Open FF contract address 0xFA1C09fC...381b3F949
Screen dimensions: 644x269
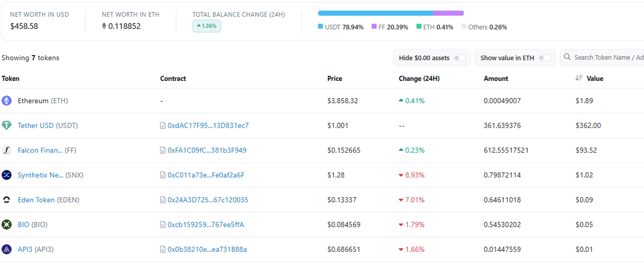coord(207,150)
